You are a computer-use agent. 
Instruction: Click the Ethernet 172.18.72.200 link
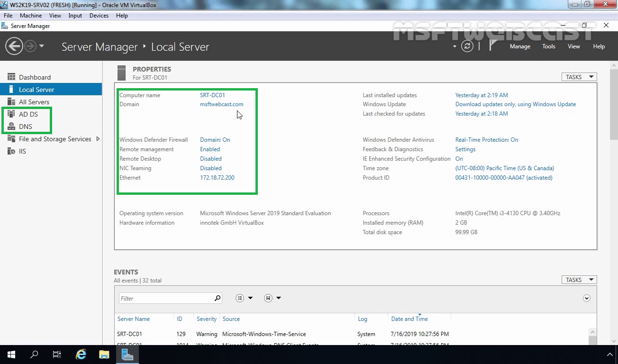(217, 178)
